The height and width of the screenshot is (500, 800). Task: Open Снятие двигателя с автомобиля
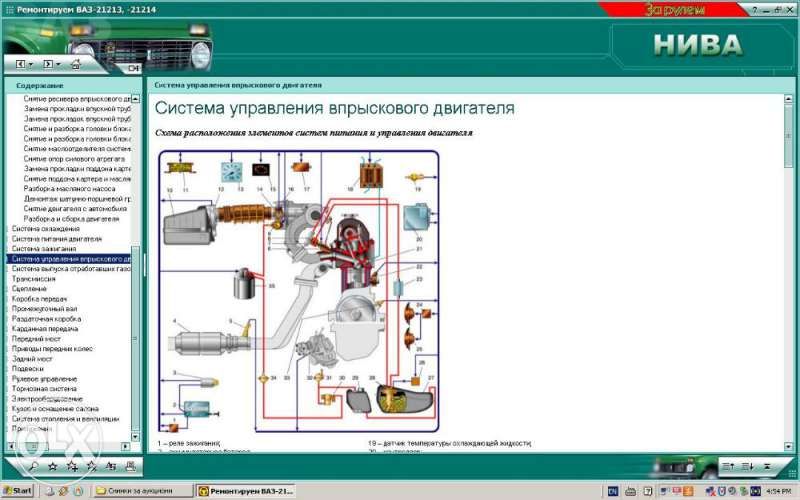75,209
